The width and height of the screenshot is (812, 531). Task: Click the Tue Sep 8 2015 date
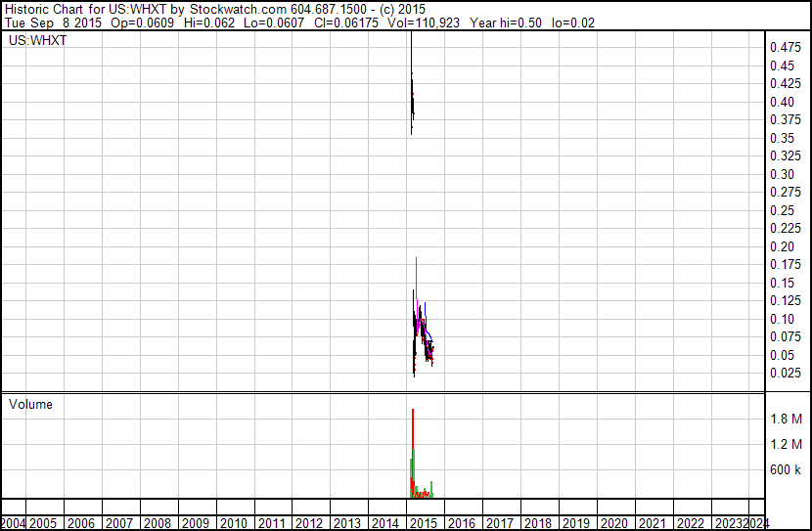pyautogui.click(x=54, y=22)
